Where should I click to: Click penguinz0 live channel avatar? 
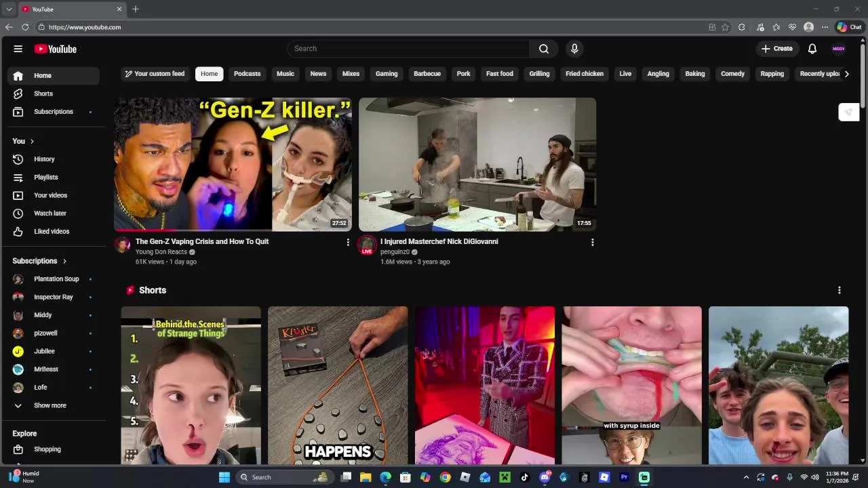(367, 245)
